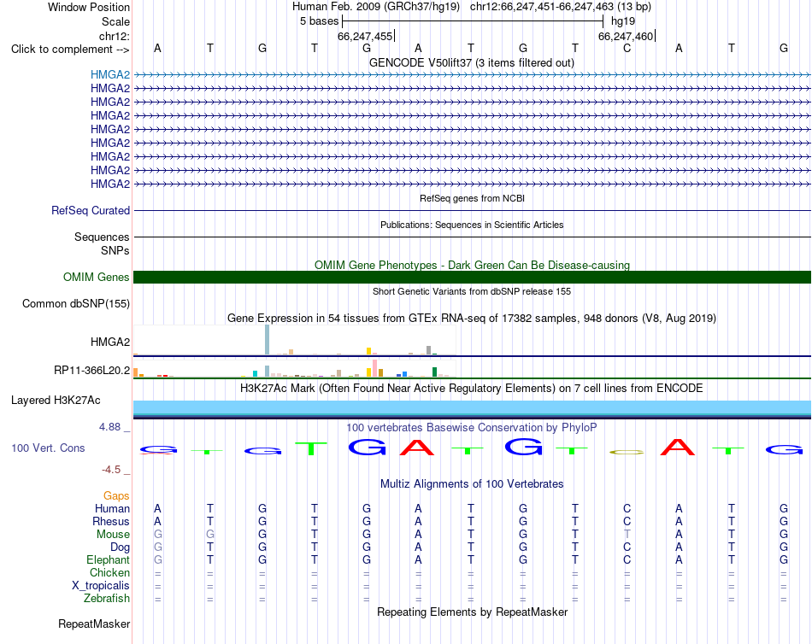This screenshot has height=644, width=812.
Task: Click the X_tropicalis alignment row label
Action: pyautogui.click(x=101, y=586)
